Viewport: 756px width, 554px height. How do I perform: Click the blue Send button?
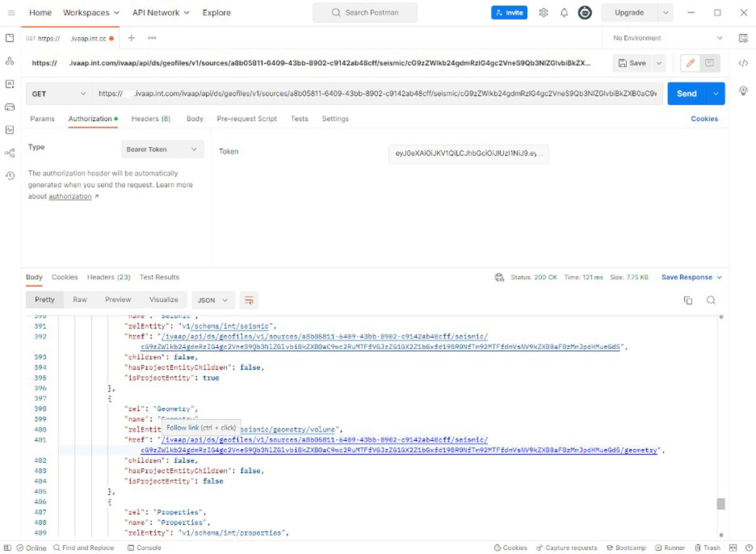tap(687, 94)
